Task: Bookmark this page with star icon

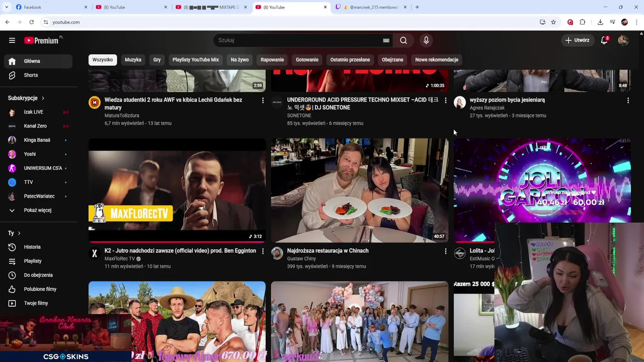Action: pyautogui.click(x=553, y=22)
